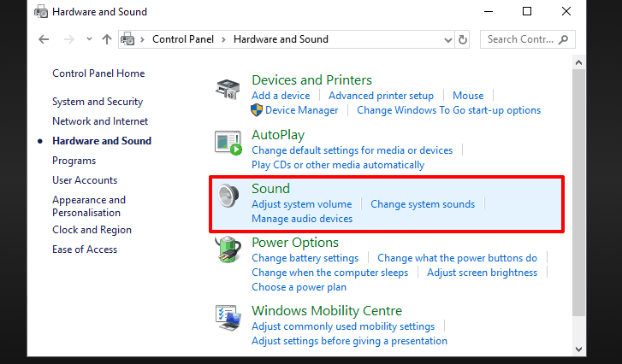Image resolution: width=622 pixels, height=364 pixels.
Task: Open the Windows Mobility Centre icon
Action: pyautogui.click(x=228, y=318)
